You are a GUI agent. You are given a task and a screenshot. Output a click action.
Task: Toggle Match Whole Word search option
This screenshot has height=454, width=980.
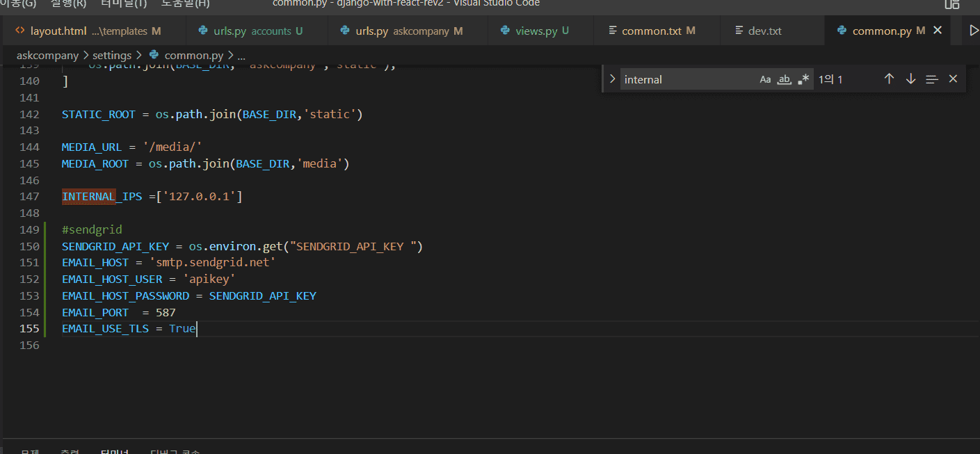(784, 79)
